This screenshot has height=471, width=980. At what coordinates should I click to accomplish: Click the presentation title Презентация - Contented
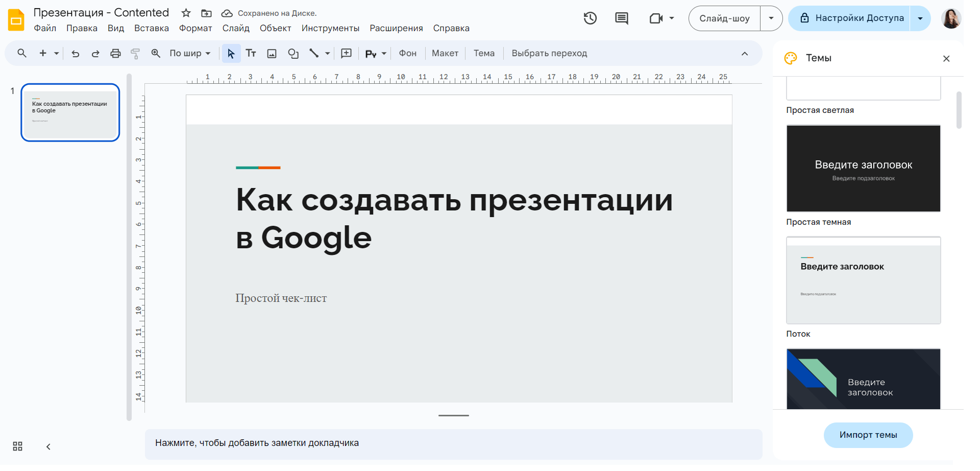click(x=101, y=13)
